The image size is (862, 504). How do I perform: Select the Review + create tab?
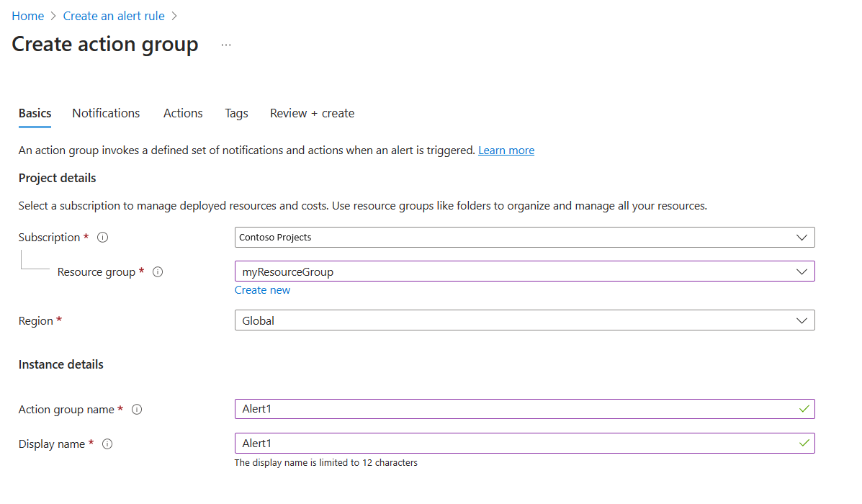point(312,113)
